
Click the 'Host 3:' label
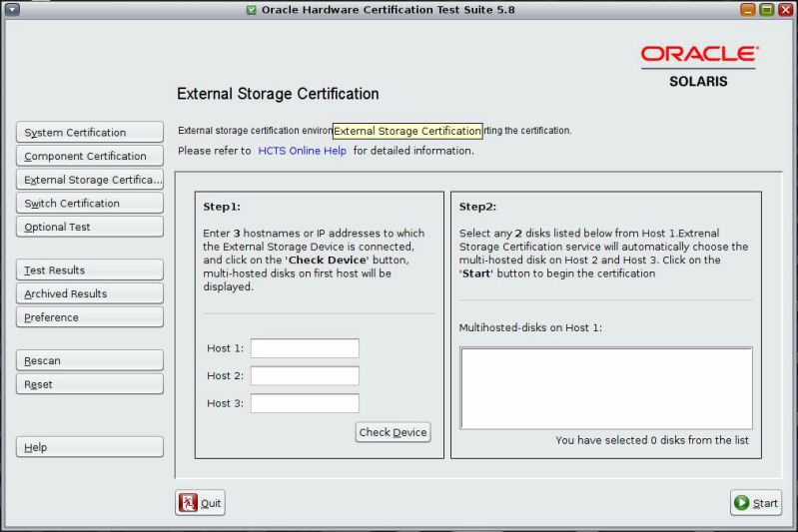point(225,403)
